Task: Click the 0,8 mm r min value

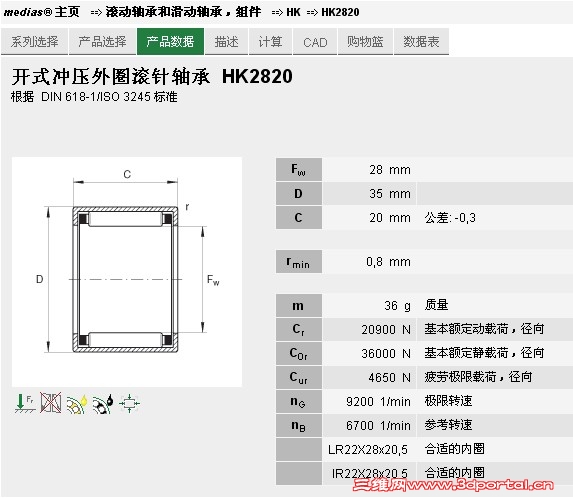Action: [x=388, y=262]
